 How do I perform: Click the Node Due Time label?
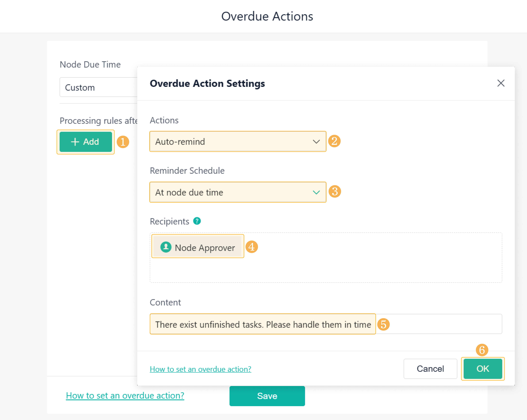pyautogui.click(x=90, y=65)
